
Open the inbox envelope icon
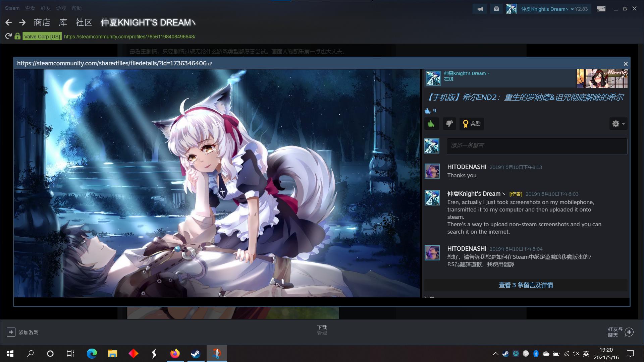click(x=496, y=9)
